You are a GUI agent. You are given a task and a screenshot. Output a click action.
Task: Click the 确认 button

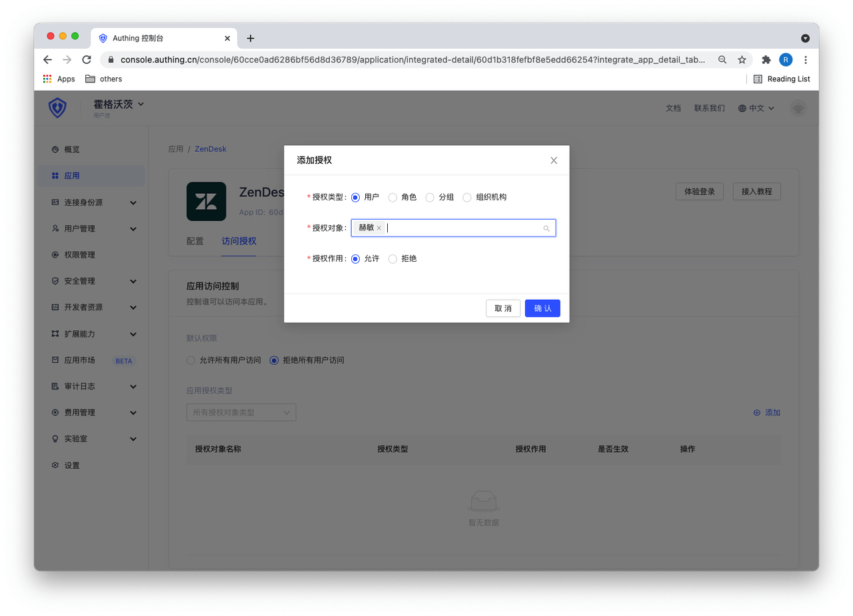click(x=542, y=308)
